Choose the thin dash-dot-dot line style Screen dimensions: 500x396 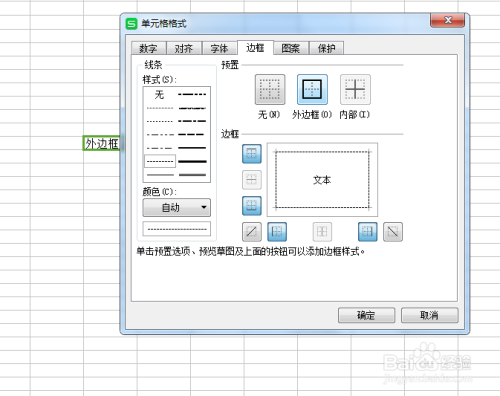[x=160, y=134]
